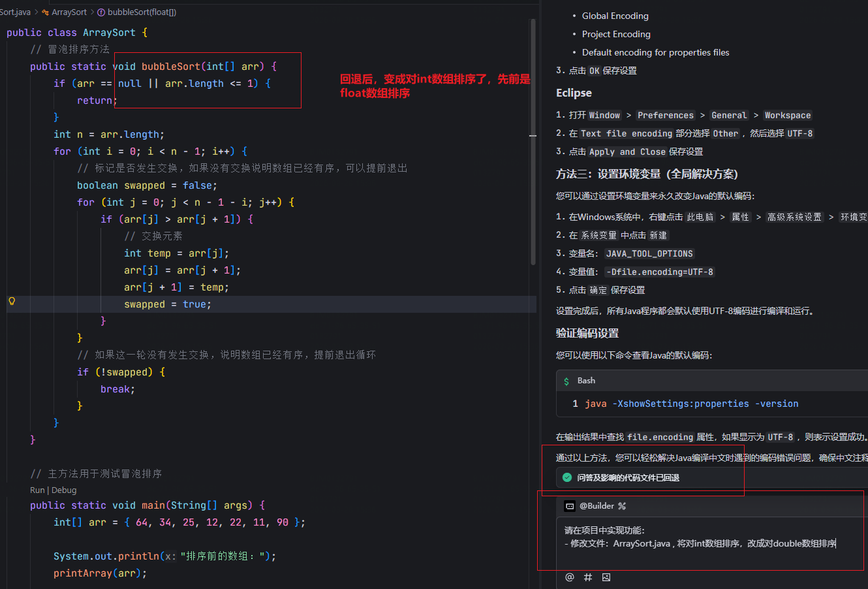Click the @Builder agent label
Image resolution: width=868 pixels, height=589 pixels.
tap(597, 506)
